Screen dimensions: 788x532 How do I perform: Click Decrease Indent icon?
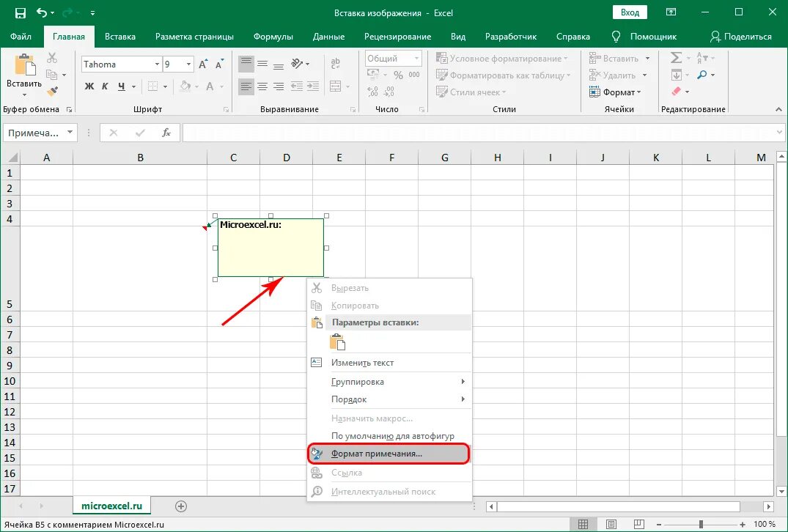(x=296, y=86)
